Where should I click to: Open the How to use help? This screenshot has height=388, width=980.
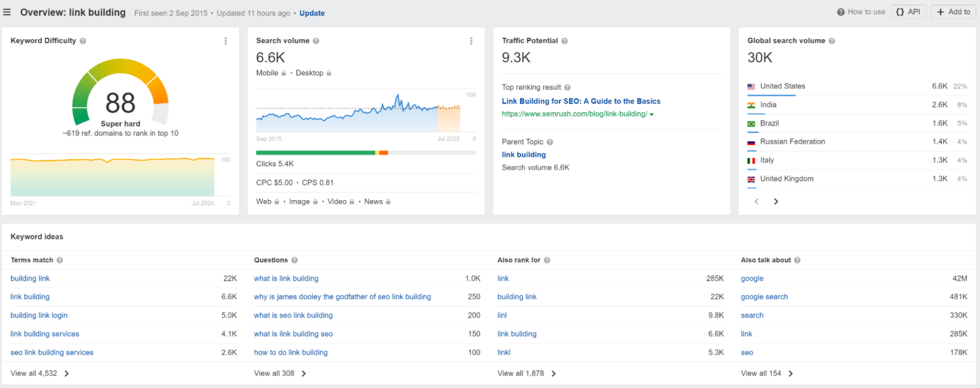[x=861, y=12]
